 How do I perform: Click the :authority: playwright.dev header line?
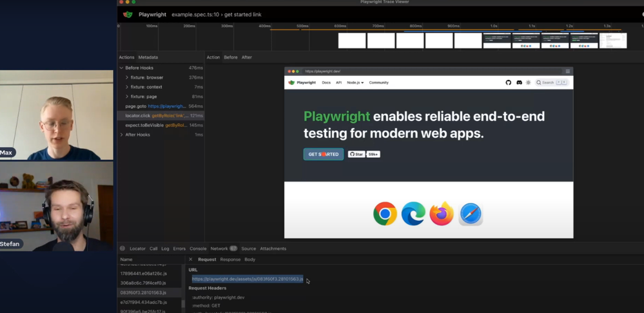[x=218, y=298]
